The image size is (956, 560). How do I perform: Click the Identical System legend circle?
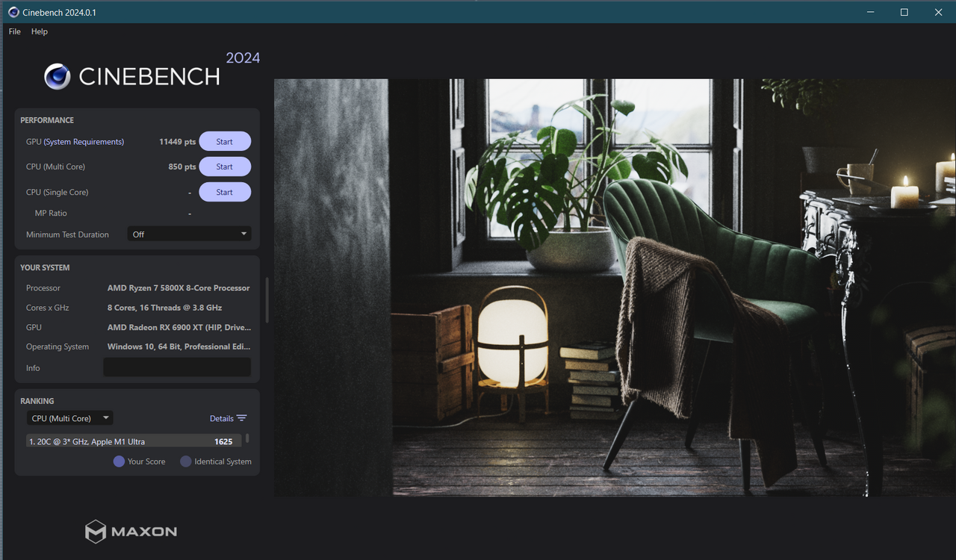(186, 461)
